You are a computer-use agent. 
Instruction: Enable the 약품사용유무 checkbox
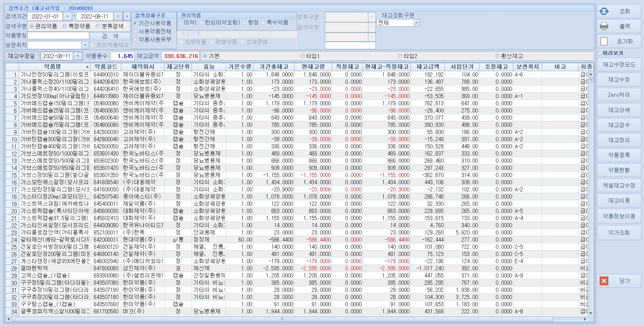135,40
